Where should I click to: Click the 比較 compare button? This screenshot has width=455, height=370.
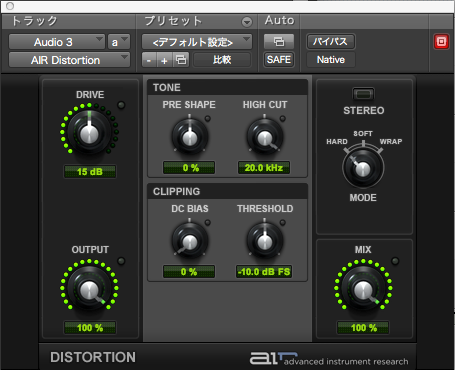(x=222, y=60)
